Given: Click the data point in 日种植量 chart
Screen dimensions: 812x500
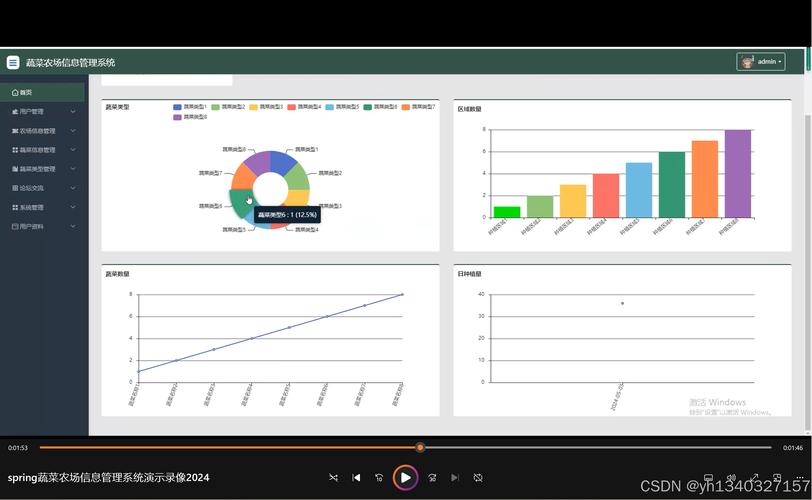Looking at the screenshot, I should click(x=622, y=303).
